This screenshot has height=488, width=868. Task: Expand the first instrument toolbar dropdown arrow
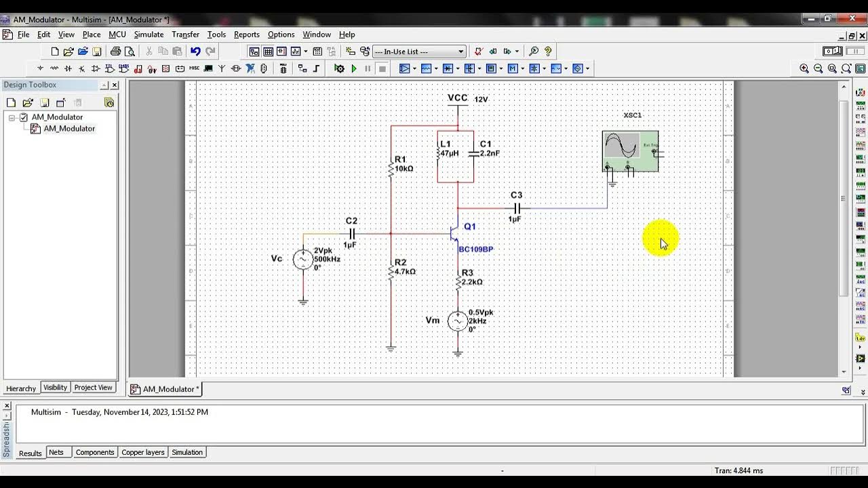414,68
